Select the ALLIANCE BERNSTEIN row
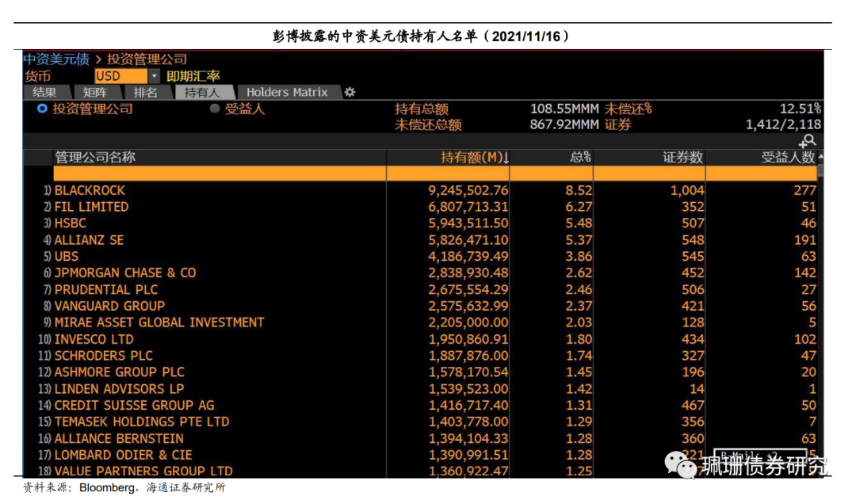 pos(420,438)
